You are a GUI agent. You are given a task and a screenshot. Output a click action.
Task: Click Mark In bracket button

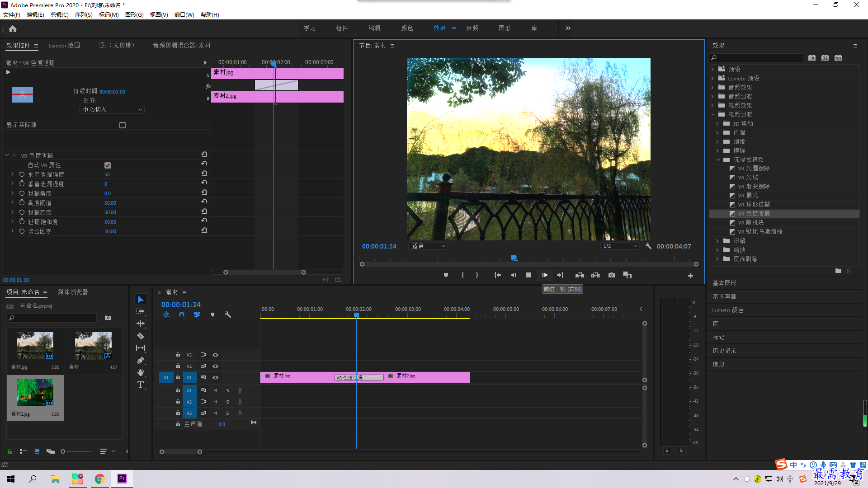(x=462, y=275)
